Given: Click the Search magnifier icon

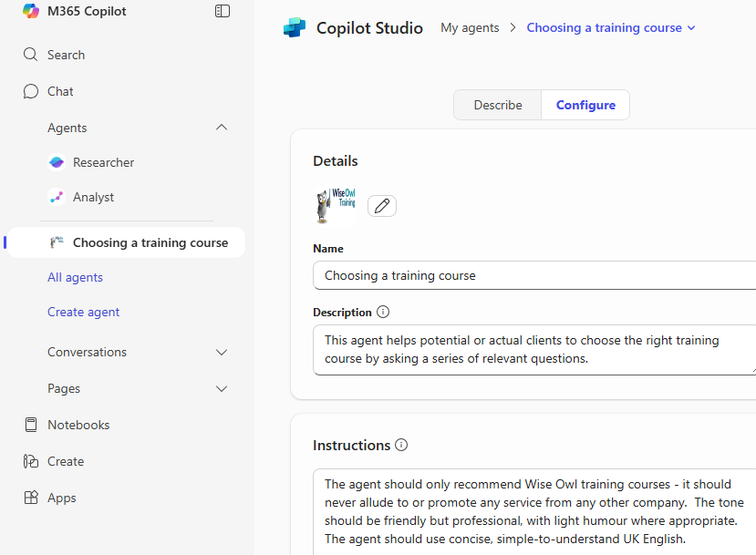Looking at the screenshot, I should click(30, 55).
